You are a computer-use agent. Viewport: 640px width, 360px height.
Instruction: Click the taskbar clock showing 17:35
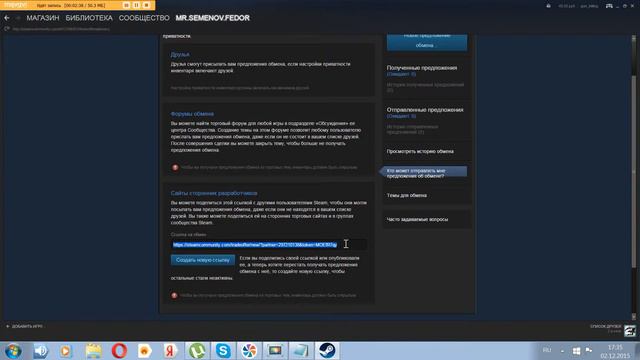(615, 351)
